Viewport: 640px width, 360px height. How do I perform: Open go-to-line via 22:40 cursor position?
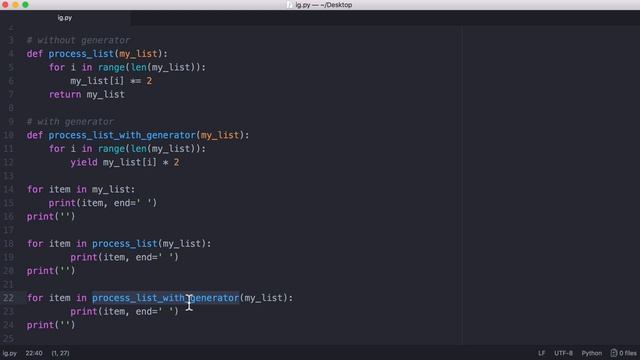tap(34, 353)
